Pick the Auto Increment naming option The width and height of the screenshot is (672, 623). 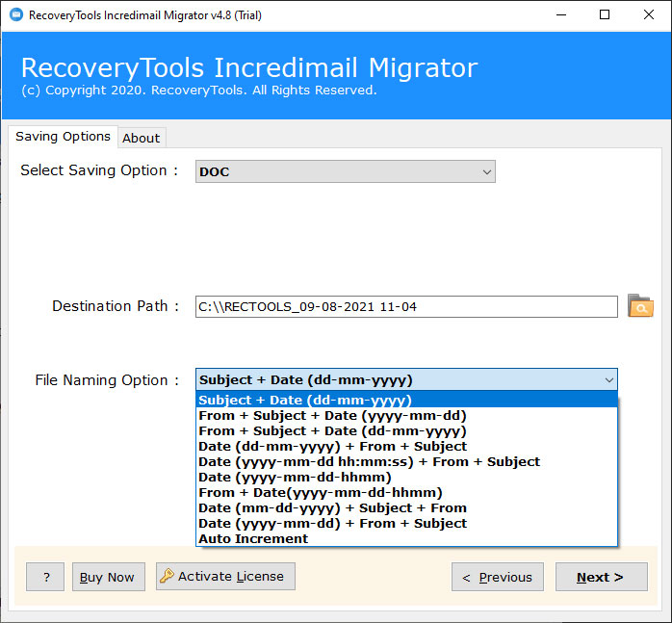click(406, 538)
